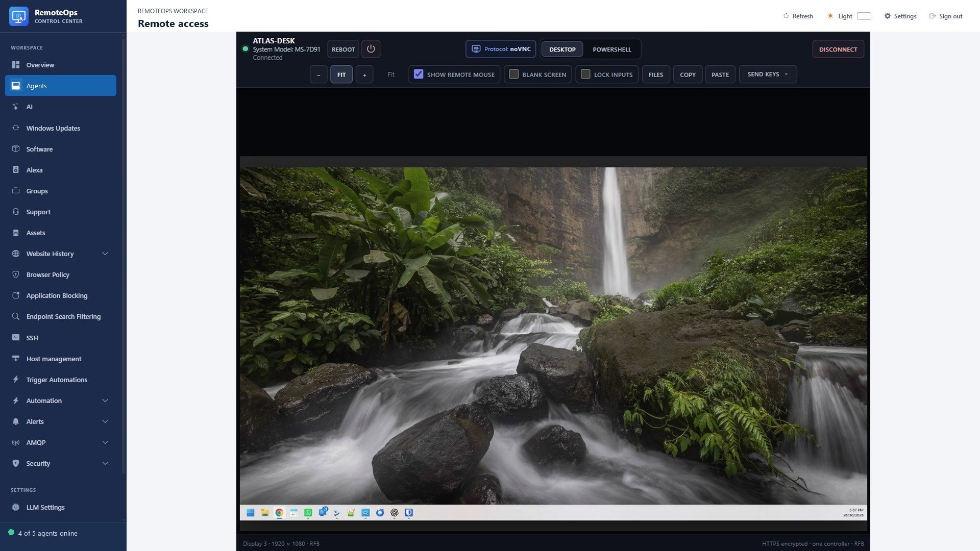Toggle the Light theme switch
The width and height of the screenshot is (980, 551).
tap(864, 16)
